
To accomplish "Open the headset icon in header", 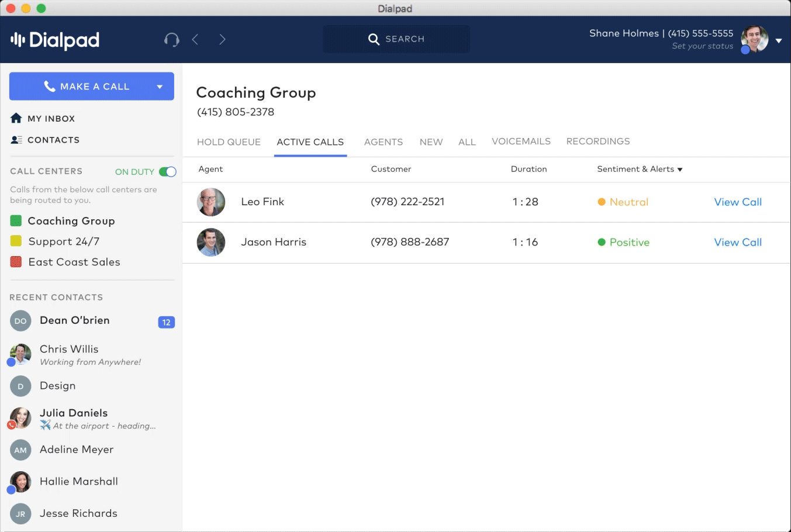I will pyautogui.click(x=171, y=39).
